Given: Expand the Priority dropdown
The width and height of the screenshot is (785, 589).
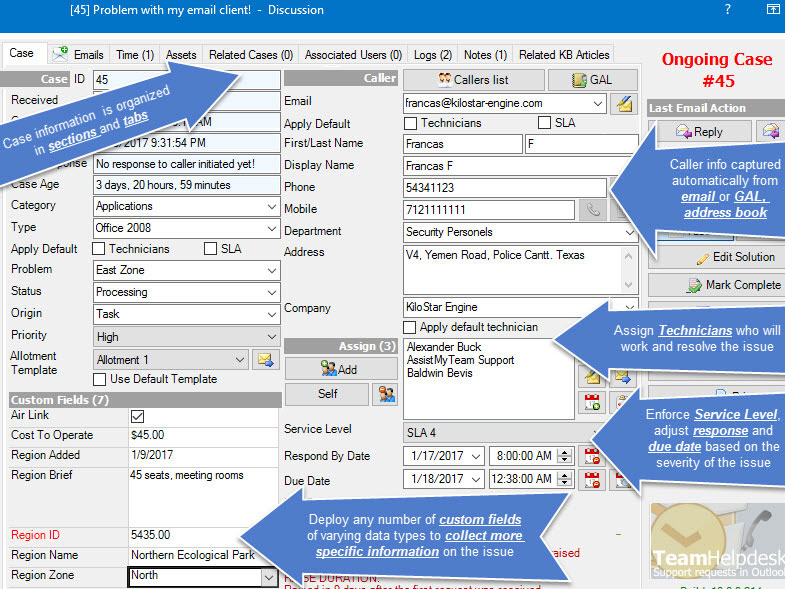Looking at the screenshot, I should (x=273, y=337).
